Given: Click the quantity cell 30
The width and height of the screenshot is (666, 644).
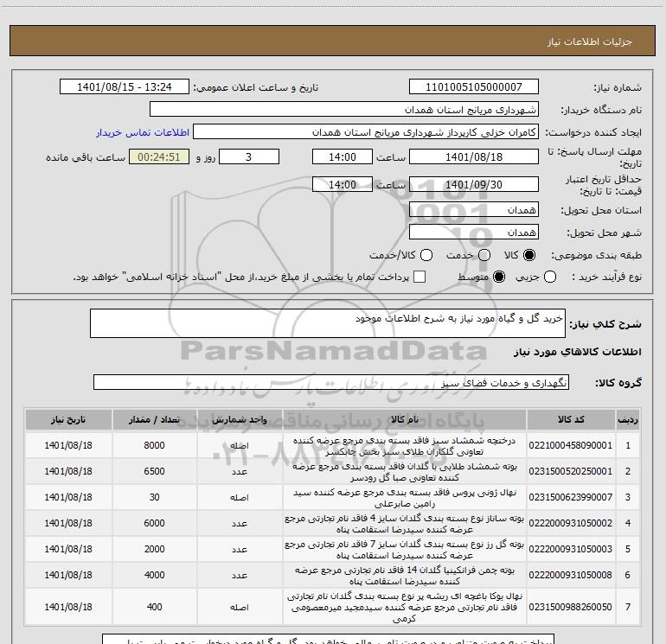Looking at the screenshot, I should tap(154, 497).
